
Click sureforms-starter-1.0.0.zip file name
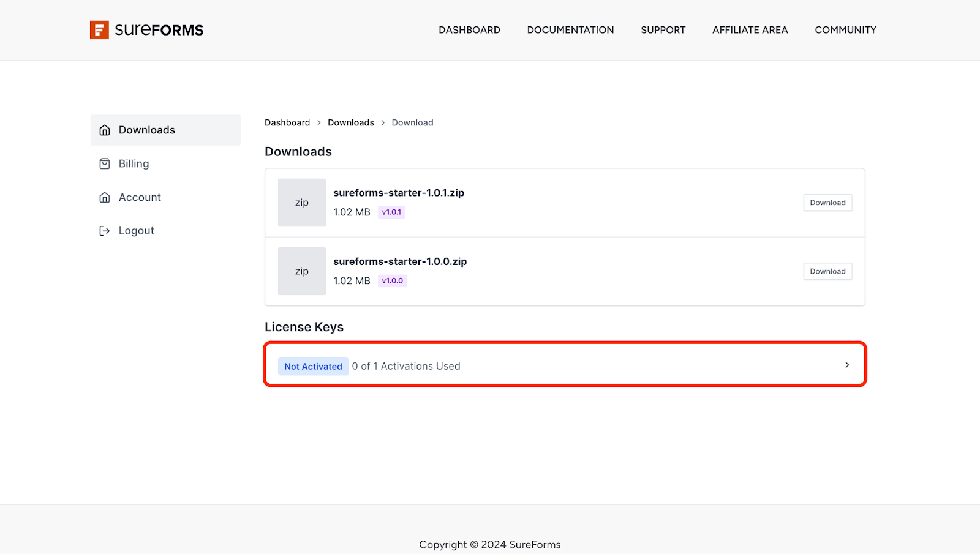400,261
